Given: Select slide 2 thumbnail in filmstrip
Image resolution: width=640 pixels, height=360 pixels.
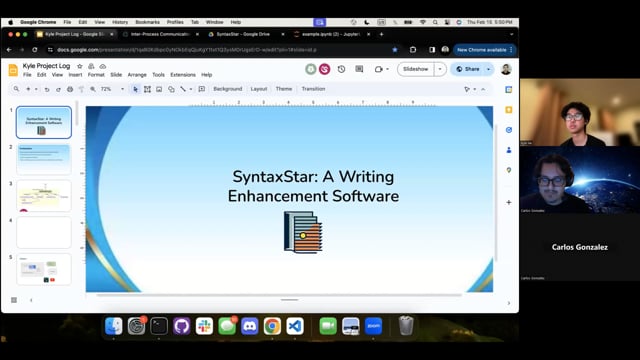Looking at the screenshot, I should point(44,159).
